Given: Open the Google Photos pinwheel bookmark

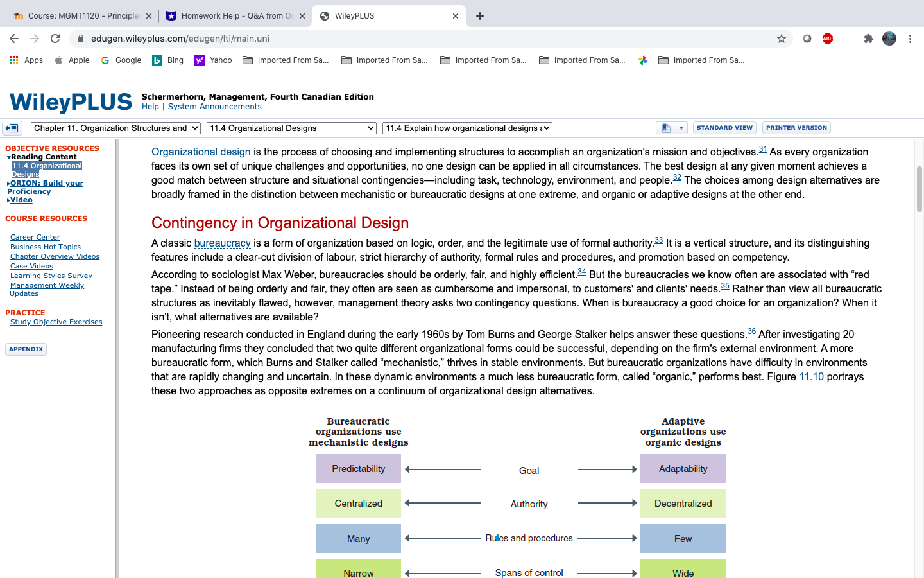Looking at the screenshot, I should [642, 60].
